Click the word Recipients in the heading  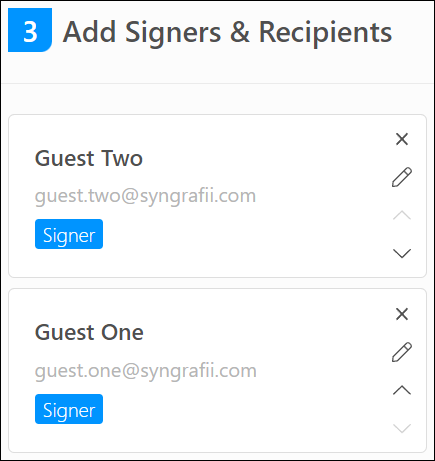tap(325, 32)
